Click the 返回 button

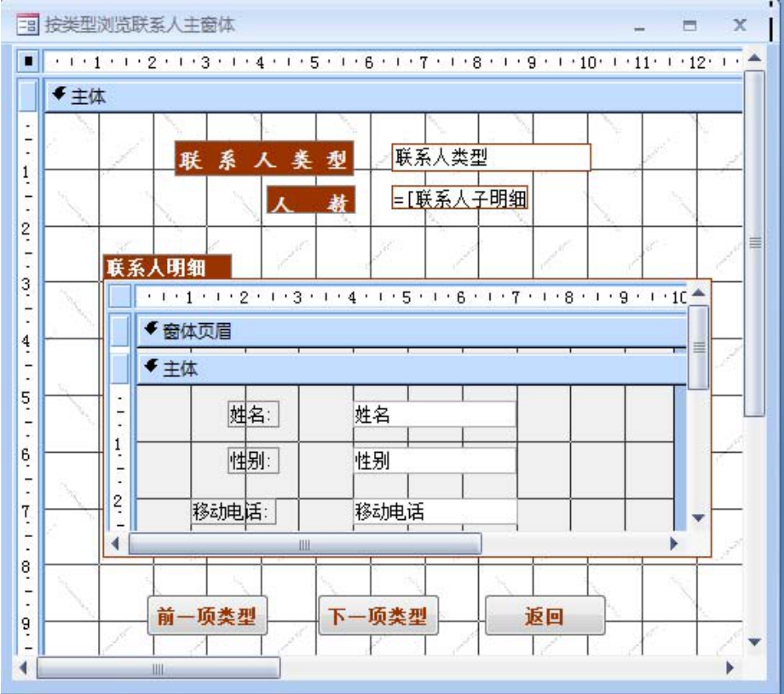point(545,616)
